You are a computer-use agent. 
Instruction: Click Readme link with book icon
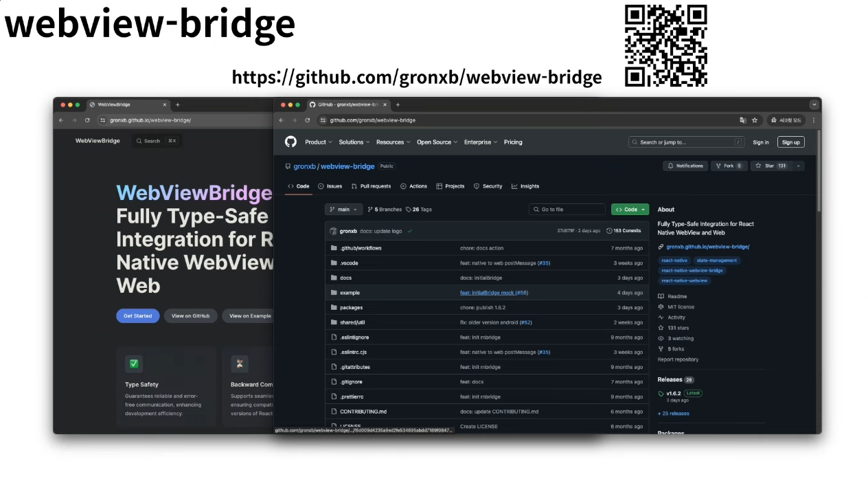[x=672, y=297]
